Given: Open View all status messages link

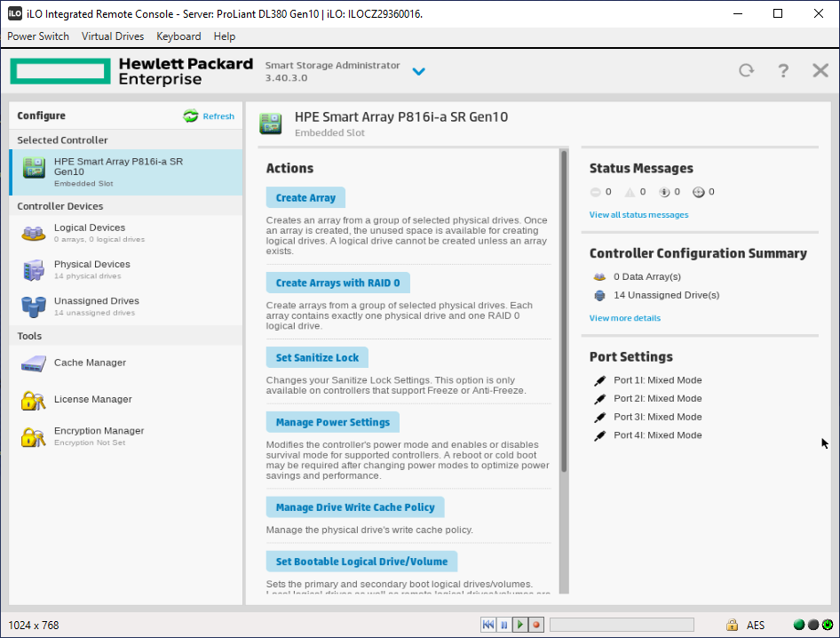Looking at the screenshot, I should (638, 215).
